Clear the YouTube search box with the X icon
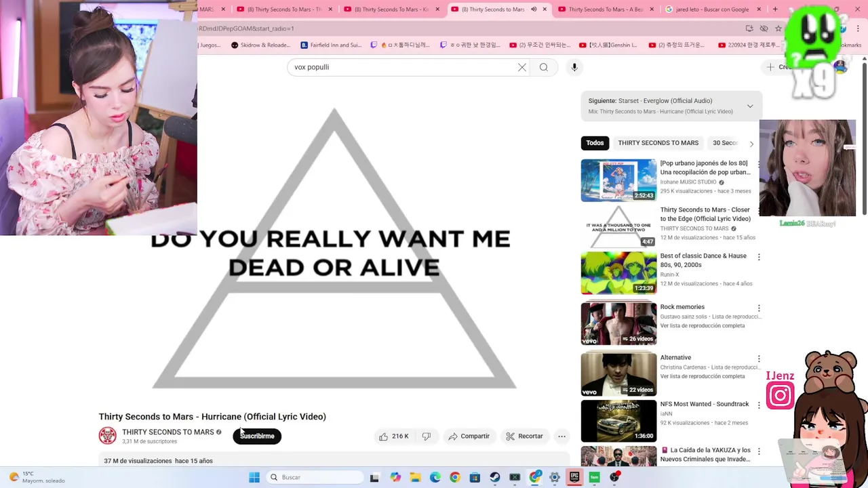 point(522,67)
